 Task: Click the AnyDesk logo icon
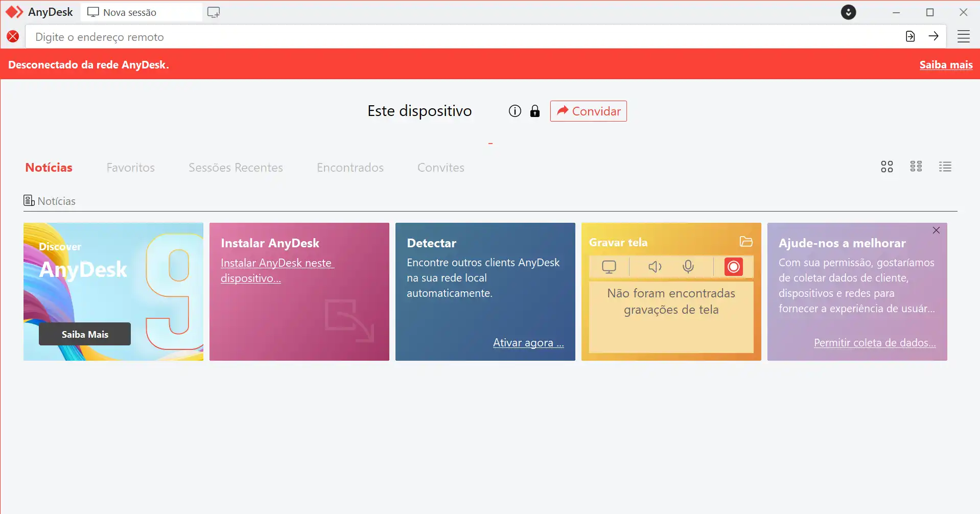coord(14,12)
